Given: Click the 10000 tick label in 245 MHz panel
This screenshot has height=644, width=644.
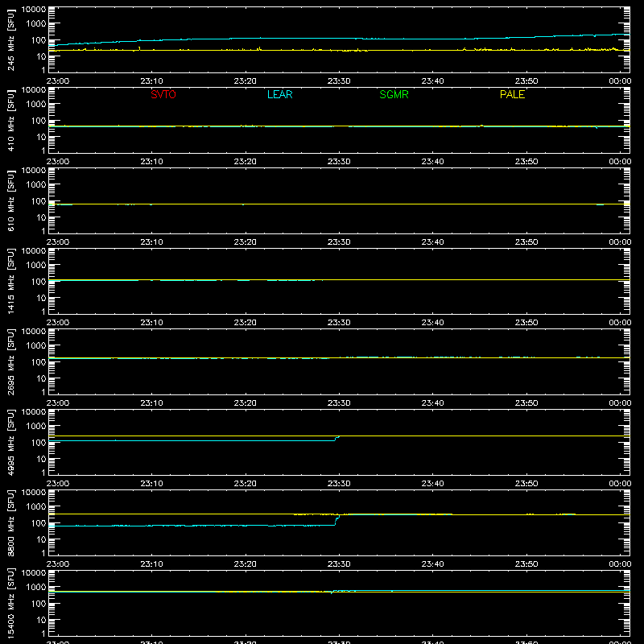Looking at the screenshot, I should pyautogui.click(x=34, y=10).
